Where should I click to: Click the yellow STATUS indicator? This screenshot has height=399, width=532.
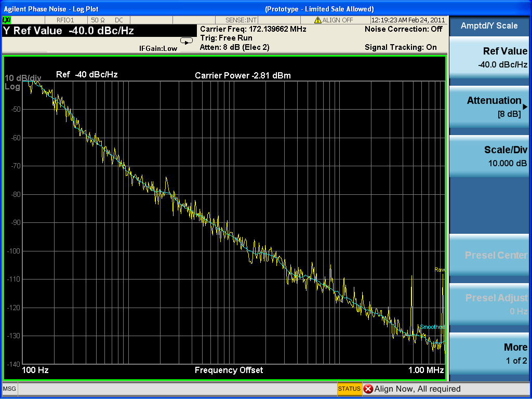click(x=349, y=389)
